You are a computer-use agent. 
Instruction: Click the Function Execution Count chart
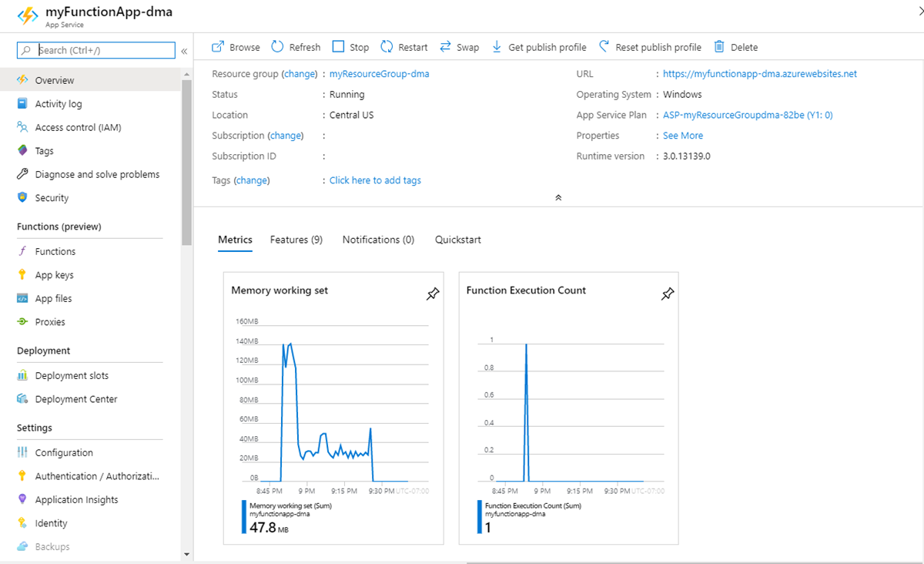(x=568, y=408)
